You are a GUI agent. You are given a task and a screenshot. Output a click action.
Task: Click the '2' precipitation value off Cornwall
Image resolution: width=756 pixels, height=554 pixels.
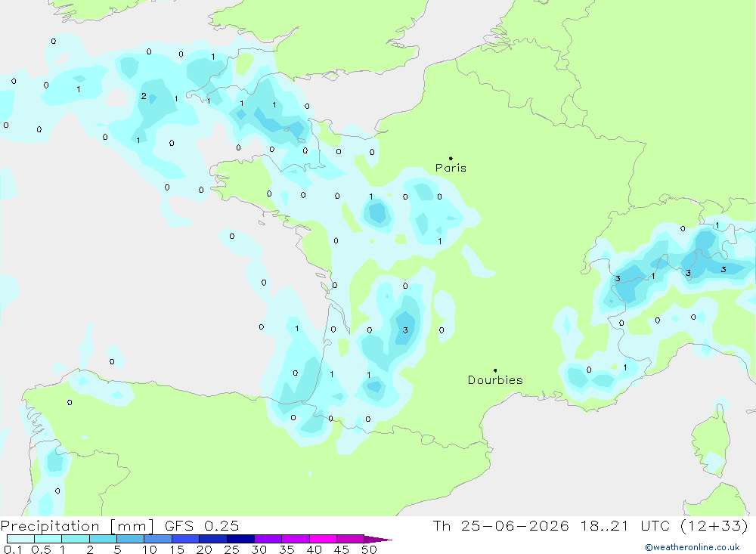144,96
